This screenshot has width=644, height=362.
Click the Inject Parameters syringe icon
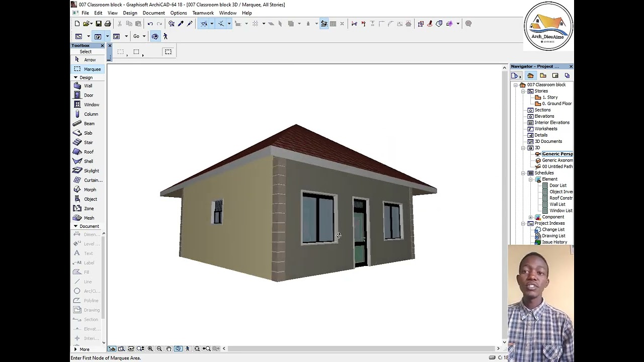pos(190,24)
